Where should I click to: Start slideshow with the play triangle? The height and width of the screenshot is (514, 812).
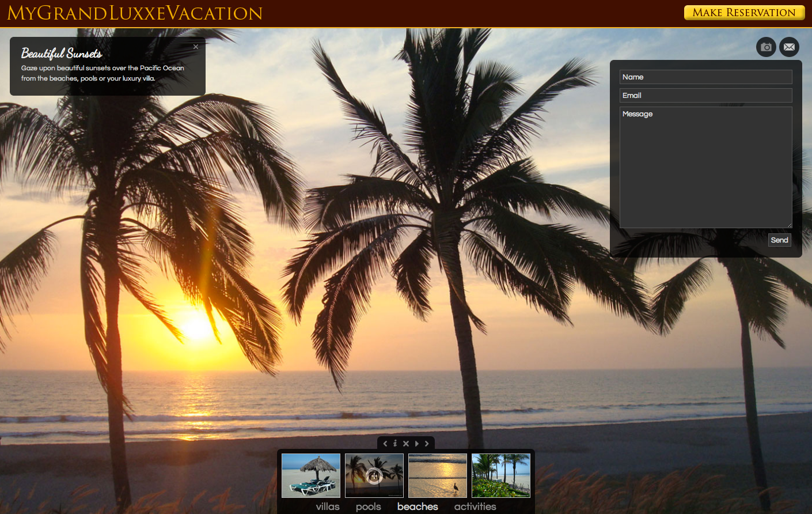417,444
